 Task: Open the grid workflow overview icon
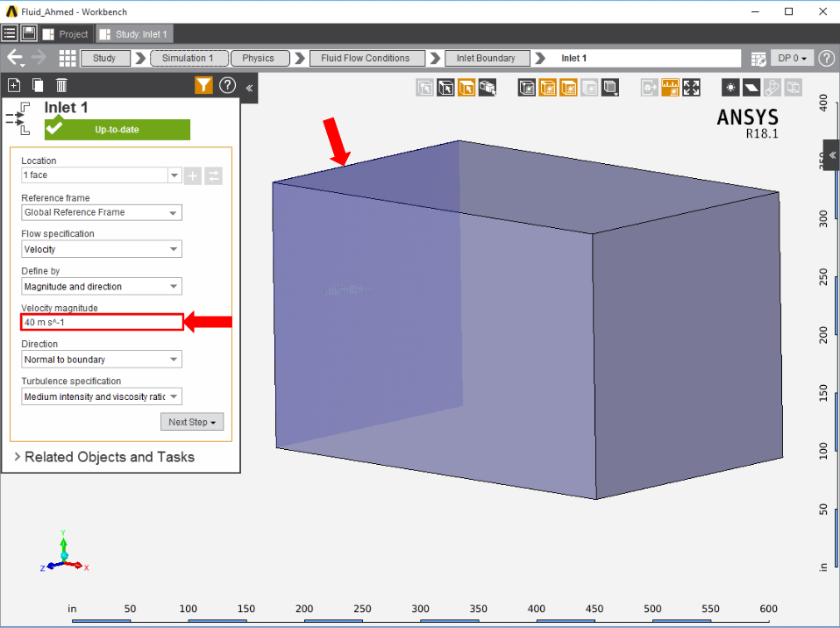tap(67, 58)
